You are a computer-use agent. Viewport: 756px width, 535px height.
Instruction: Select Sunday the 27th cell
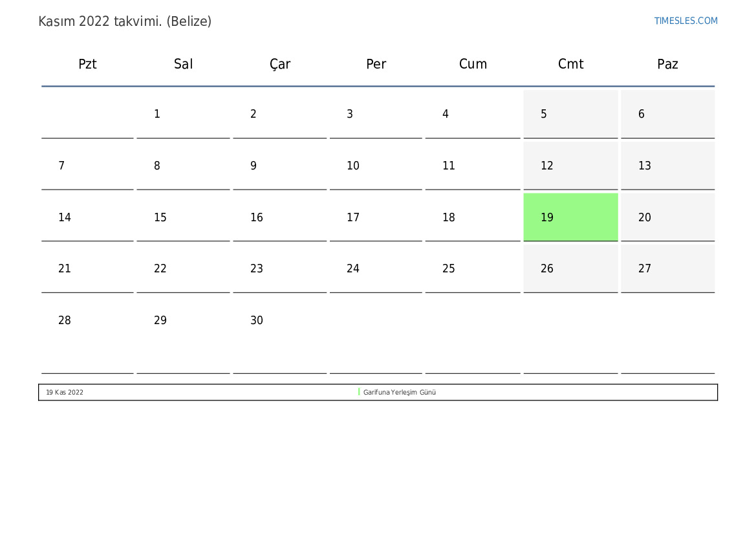(x=667, y=269)
